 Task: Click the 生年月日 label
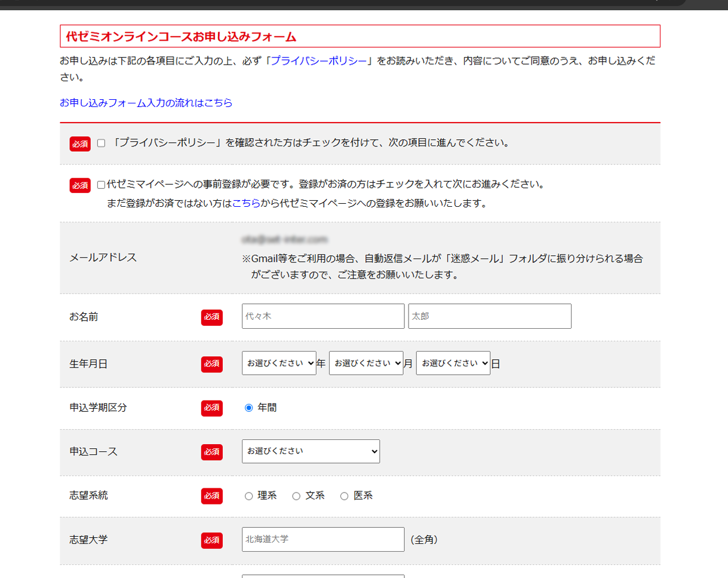click(x=88, y=363)
